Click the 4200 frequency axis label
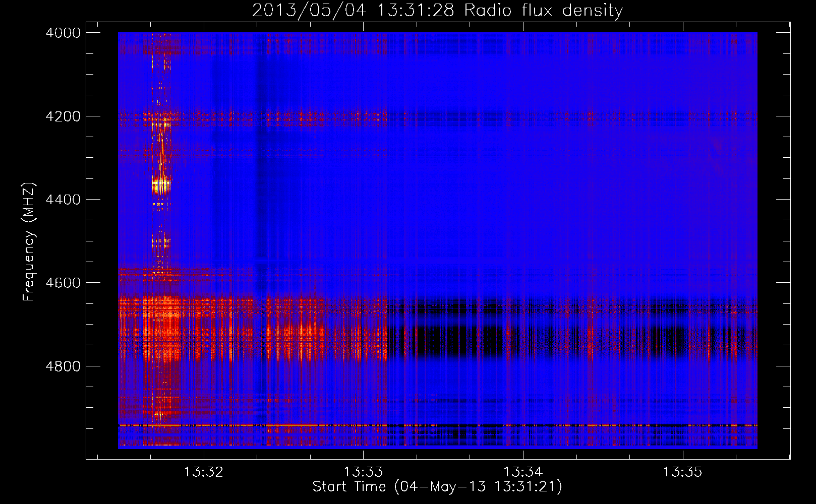 63,116
